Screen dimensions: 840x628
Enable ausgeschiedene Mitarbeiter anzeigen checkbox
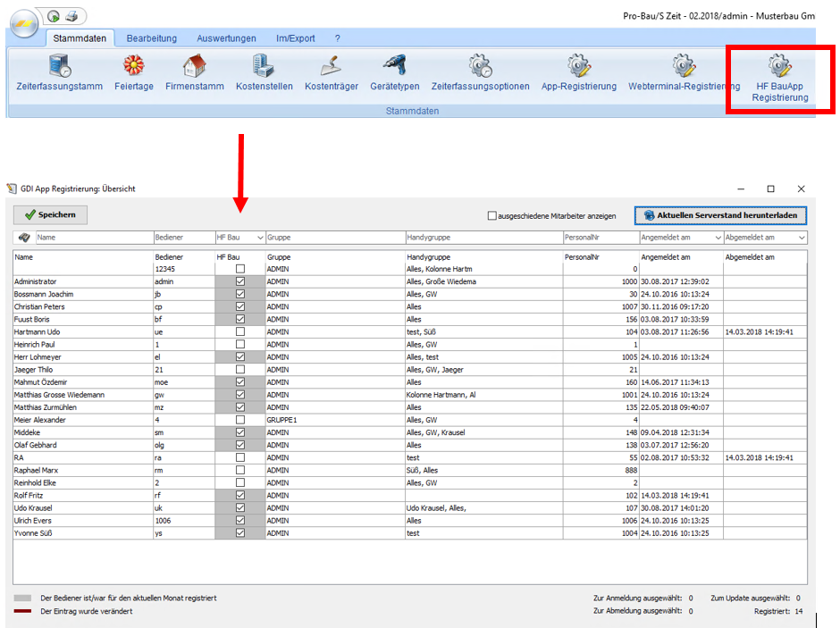492,215
